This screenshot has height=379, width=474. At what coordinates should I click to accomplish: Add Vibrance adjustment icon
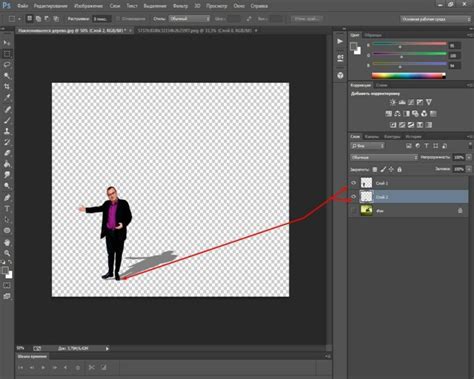pyautogui.click(x=429, y=102)
